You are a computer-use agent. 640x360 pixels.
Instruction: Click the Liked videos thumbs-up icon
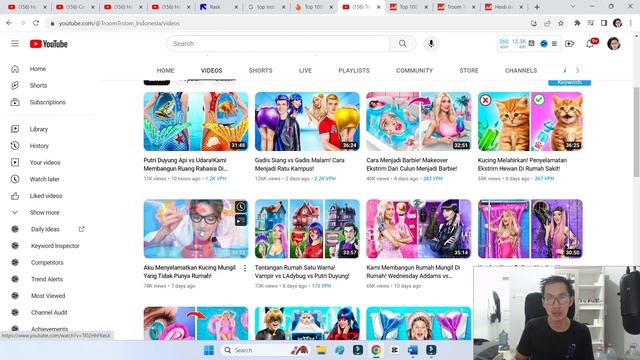[15, 196]
